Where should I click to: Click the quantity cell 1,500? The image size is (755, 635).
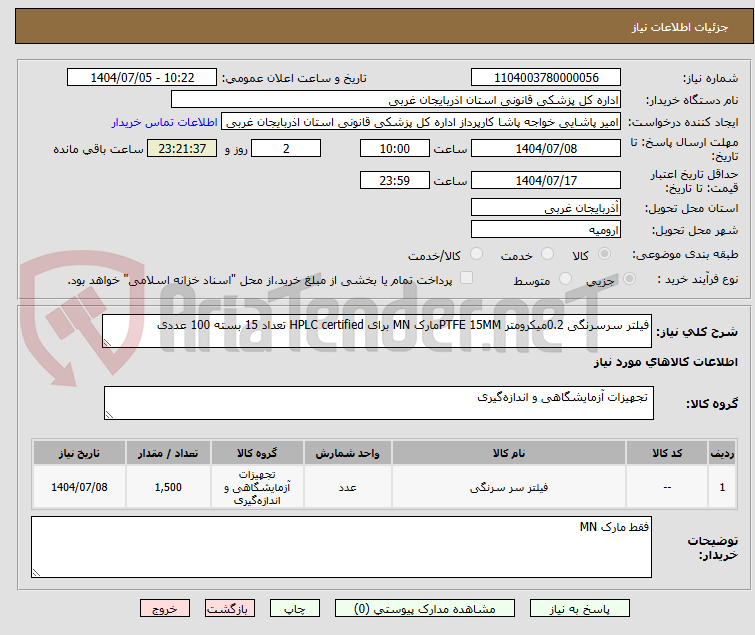click(168, 487)
